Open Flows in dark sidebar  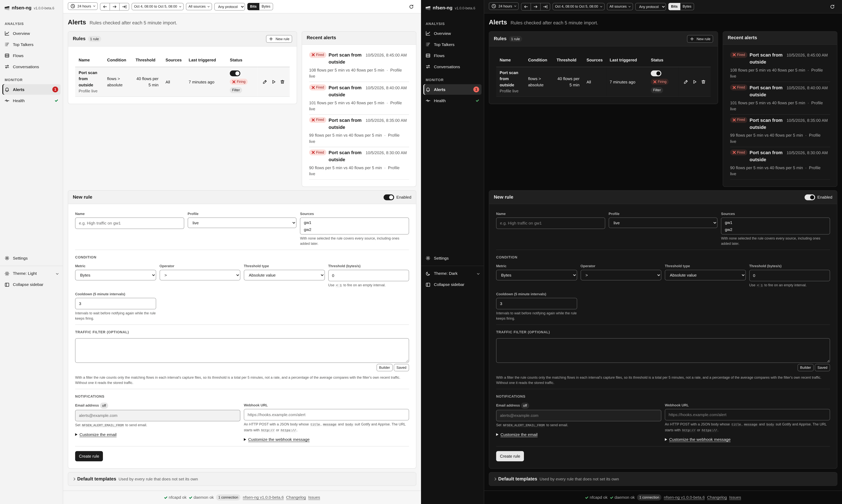point(452,56)
